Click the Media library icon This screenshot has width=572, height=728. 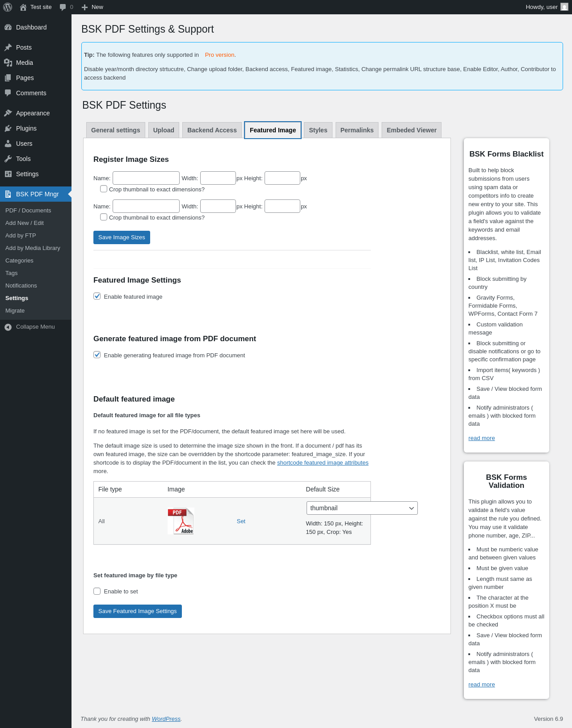click(x=8, y=63)
